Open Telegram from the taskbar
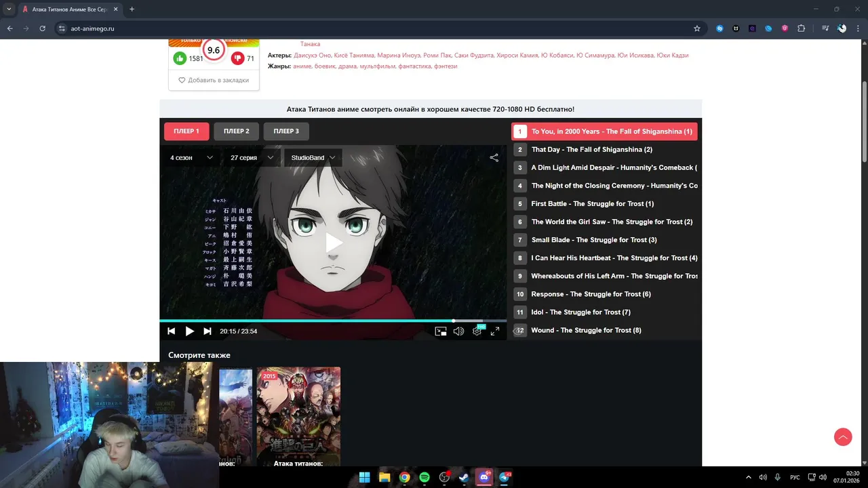This screenshot has height=488, width=868. point(505,477)
